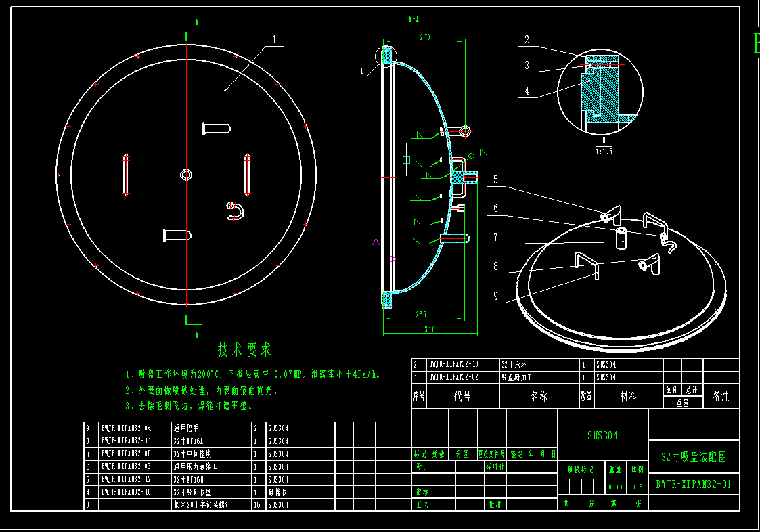Select the third requirement line about 去除毛刺飞边

(189, 406)
